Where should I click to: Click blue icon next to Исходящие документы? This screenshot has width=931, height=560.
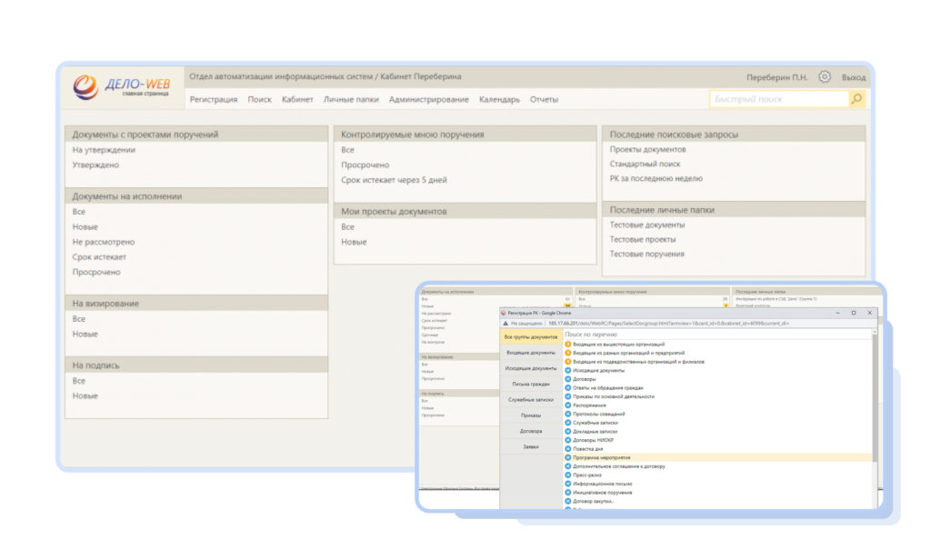coord(568,371)
